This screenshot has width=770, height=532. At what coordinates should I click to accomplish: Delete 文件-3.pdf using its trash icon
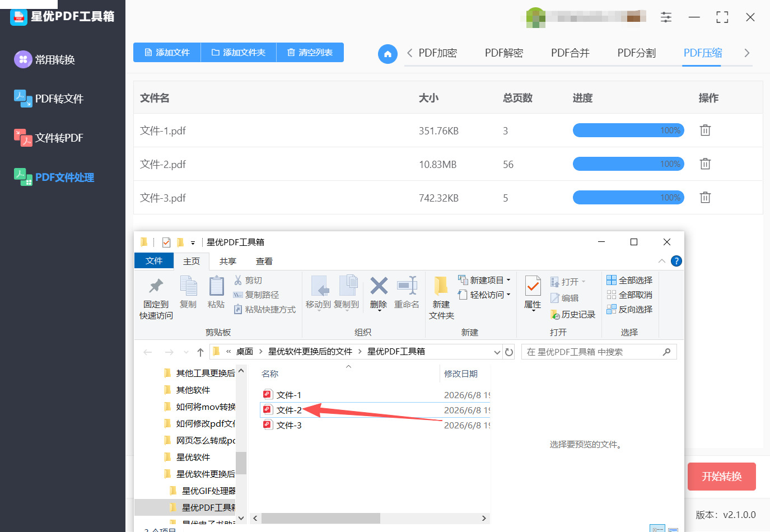[705, 197]
